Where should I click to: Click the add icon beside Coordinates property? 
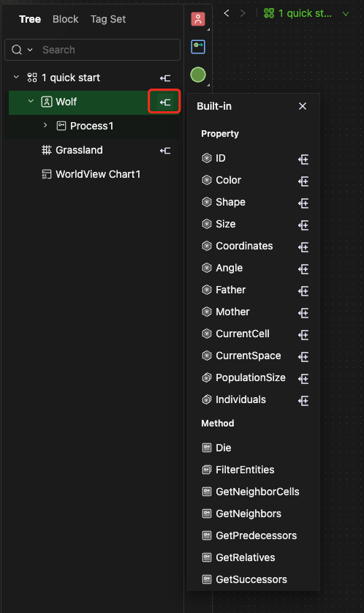click(303, 247)
